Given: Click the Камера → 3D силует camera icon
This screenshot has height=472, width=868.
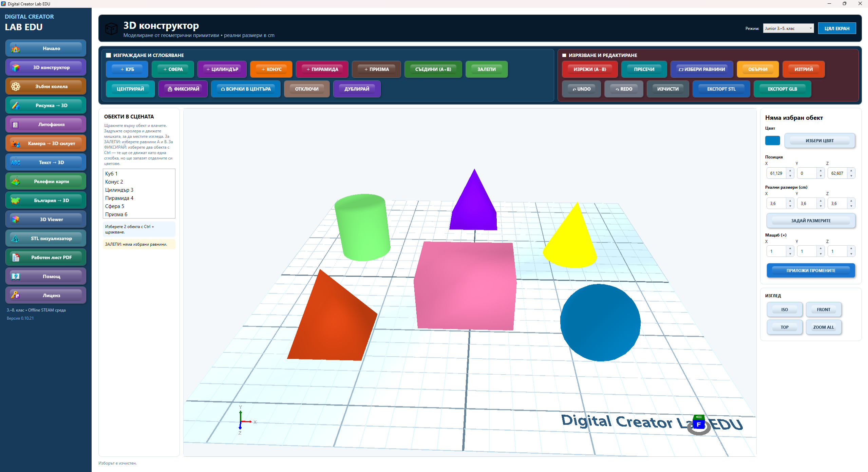Looking at the screenshot, I should [16, 144].
